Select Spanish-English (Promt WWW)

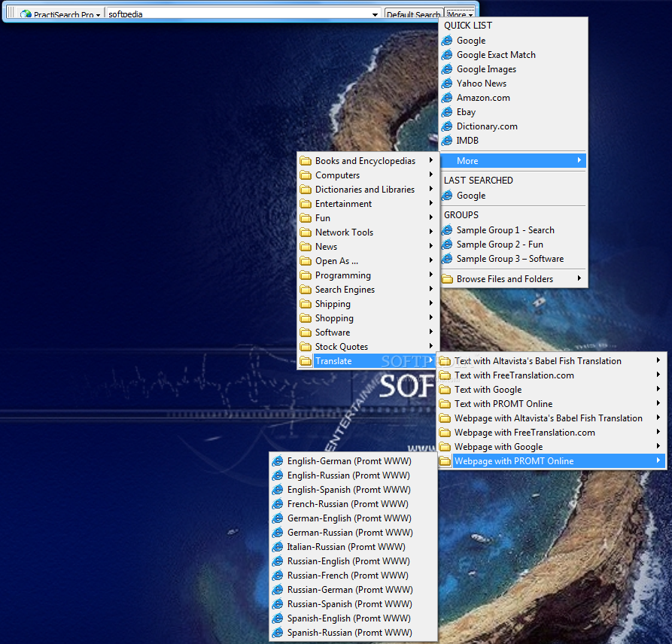353,618
